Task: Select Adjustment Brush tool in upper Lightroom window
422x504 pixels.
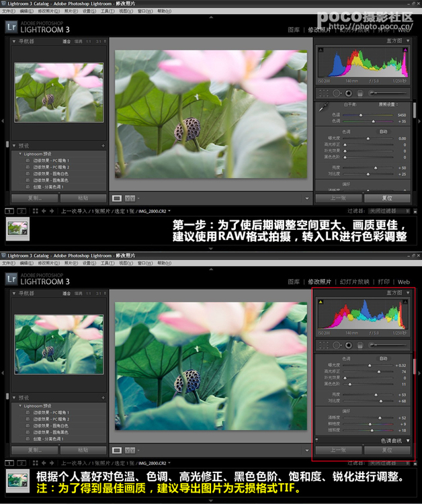Action: [388, 93]
